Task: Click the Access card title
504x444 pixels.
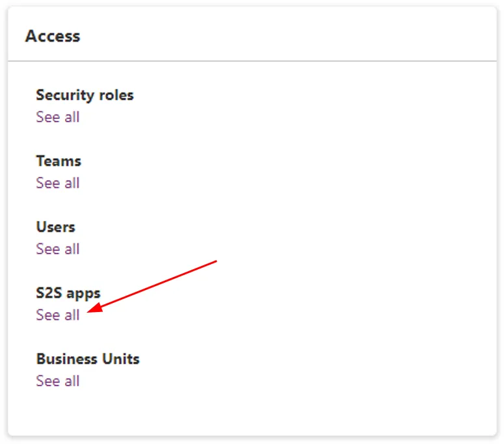Action: (53, 36)
